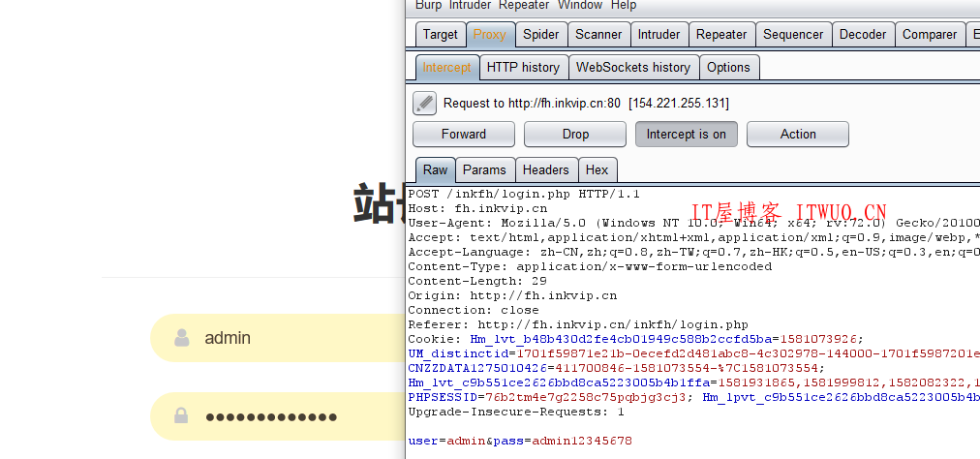Open the Scanner tab
980x459 pixels.
(598, 35)
